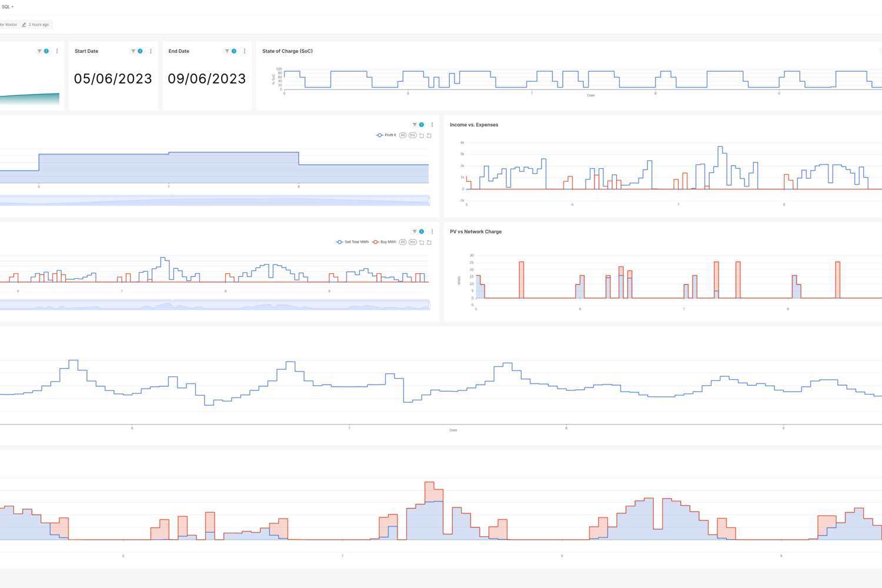Screen dimensions: 882x588
Task: Click the zoom area icon on Profit chart
Action: click(x=422, y=136)
